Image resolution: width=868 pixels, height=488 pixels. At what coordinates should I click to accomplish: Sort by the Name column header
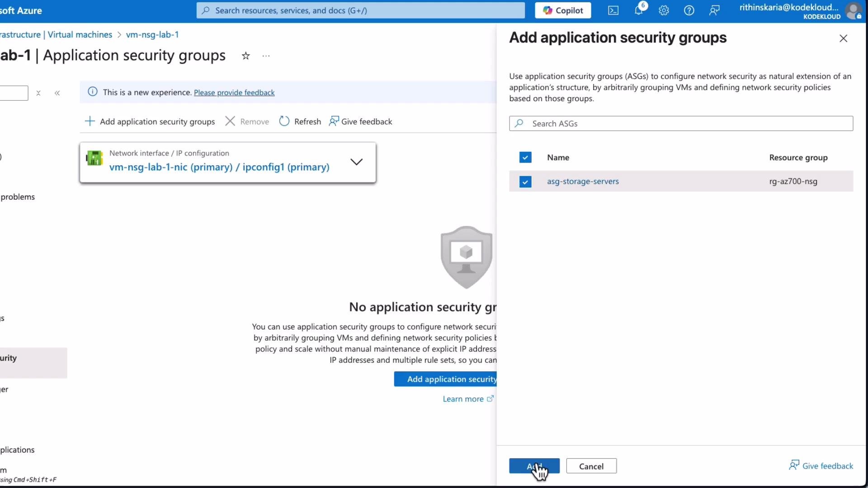[558, 157]
